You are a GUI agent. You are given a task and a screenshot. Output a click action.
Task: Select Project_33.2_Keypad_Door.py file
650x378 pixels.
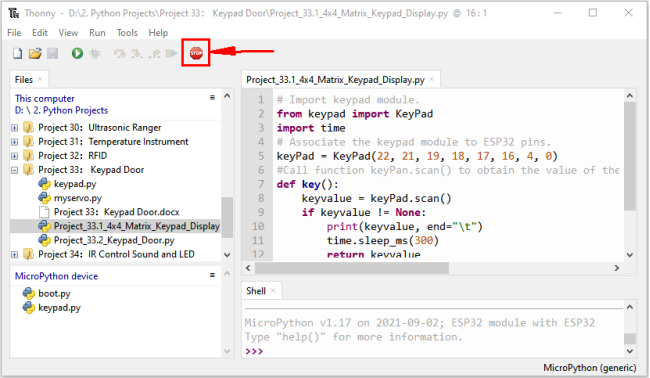pos(114,240)
